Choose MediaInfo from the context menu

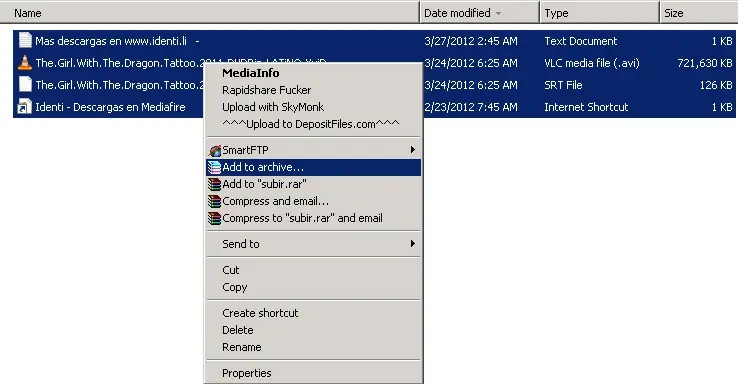313,73
